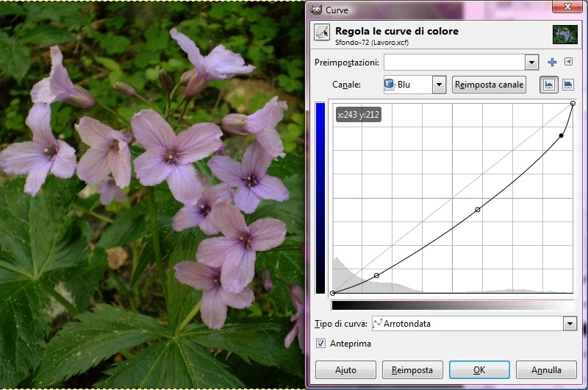588x390 pixels.
Task: Select the lower-left curve control point near histogram
Action: (x=376, y=275)
